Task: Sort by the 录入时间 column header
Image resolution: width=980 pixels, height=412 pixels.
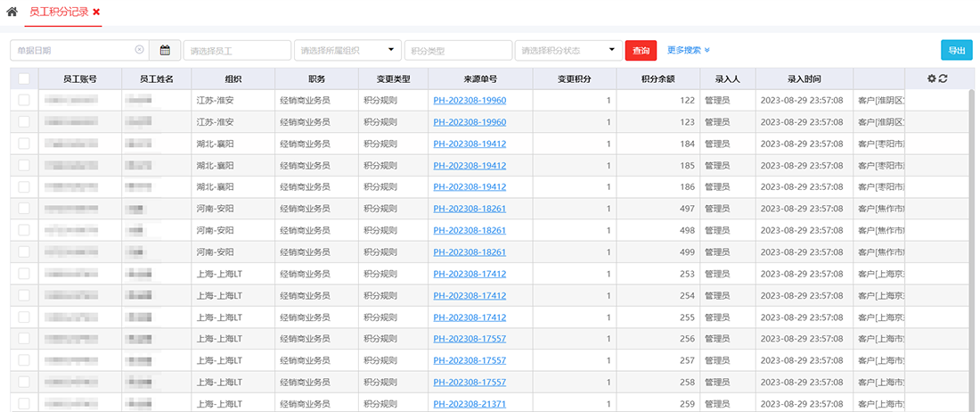Action: coord(804,78)
